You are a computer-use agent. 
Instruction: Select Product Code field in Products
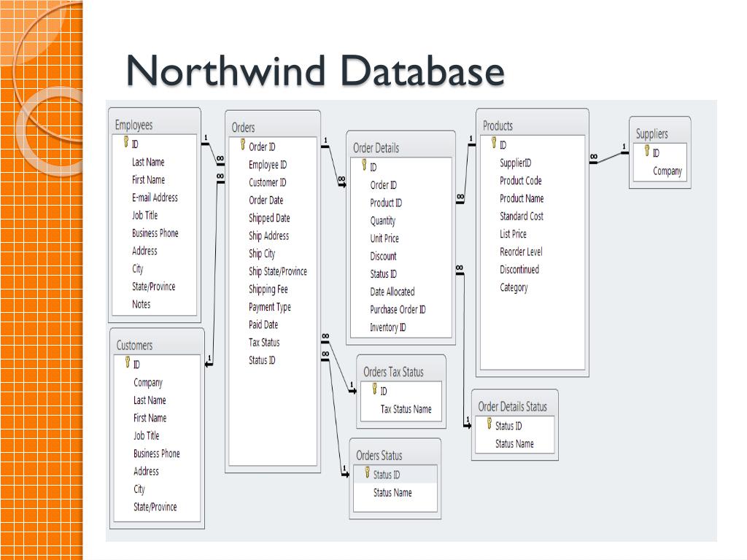pos(521,181)
